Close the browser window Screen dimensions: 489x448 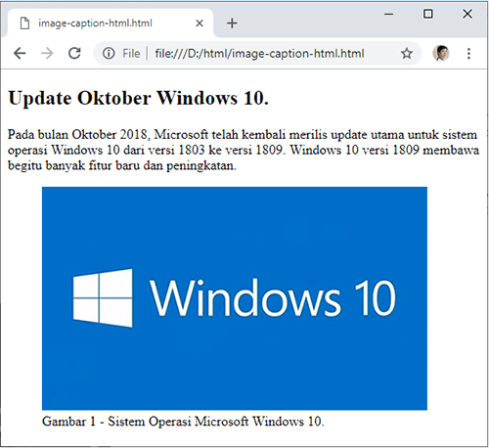click(467, 14)
